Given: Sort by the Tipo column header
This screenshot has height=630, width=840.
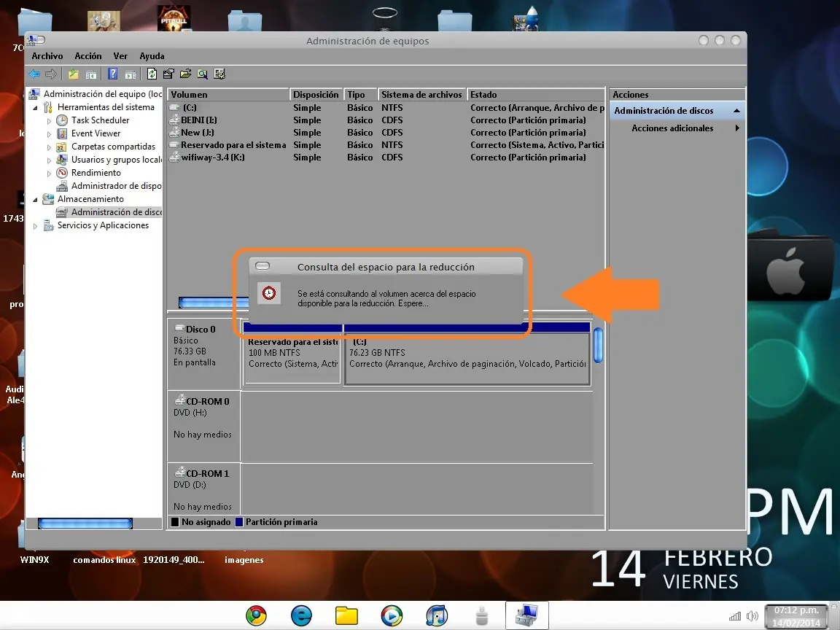Looking at the screenshot, I should point(360,94).
